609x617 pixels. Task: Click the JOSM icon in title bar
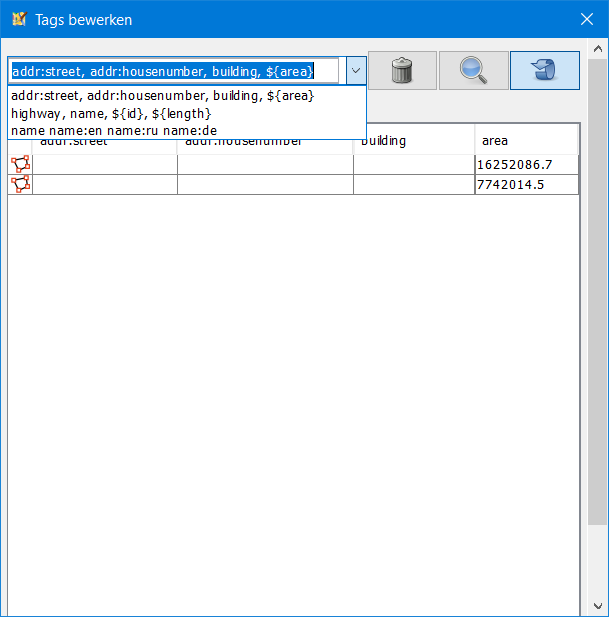tap(19, 19)
